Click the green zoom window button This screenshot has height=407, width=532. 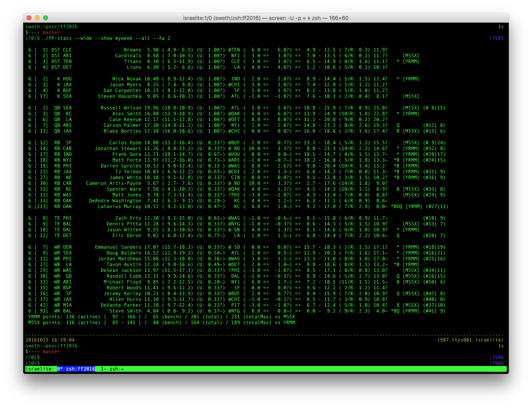click(46, 18)
